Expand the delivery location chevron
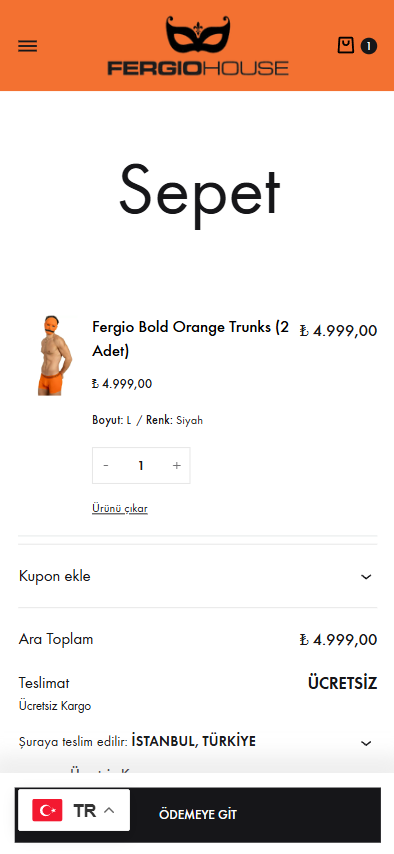394x854 pixels. pyautogui.click(x=366, y=743)
